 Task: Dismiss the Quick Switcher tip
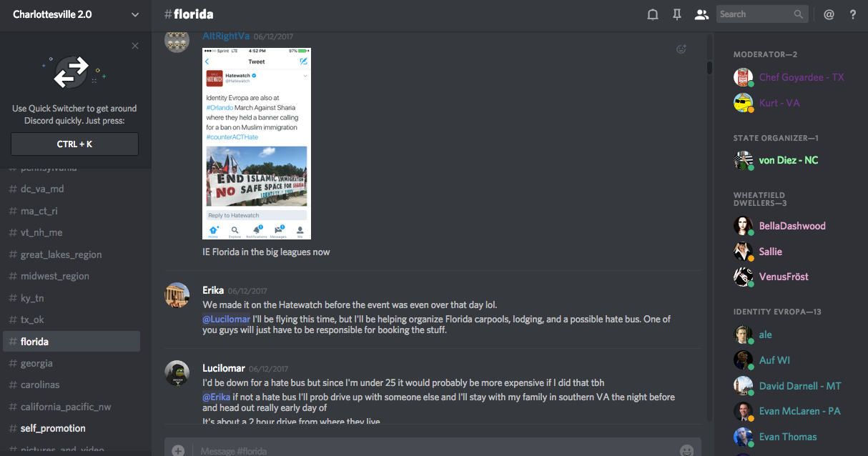point(135,46)
